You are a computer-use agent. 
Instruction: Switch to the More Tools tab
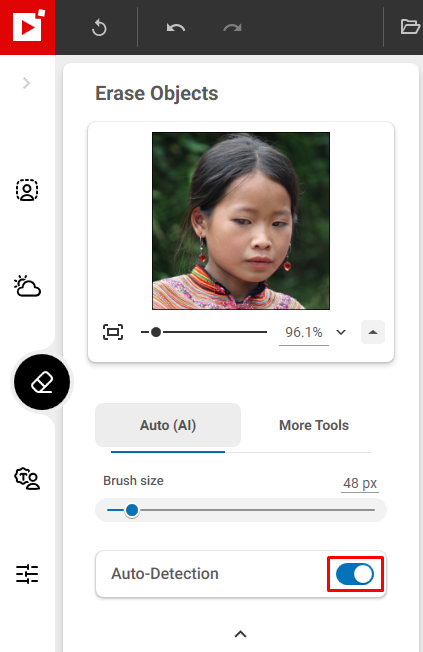pos(314,425)
